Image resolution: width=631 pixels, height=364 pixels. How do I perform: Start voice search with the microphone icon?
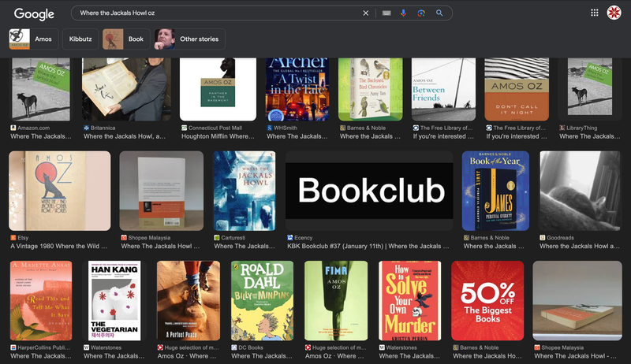pos(403,13)
